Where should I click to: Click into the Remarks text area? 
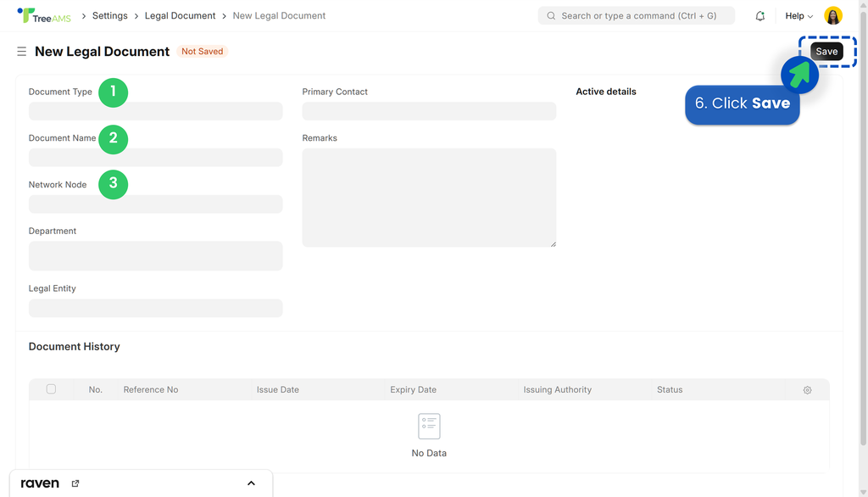429,198
